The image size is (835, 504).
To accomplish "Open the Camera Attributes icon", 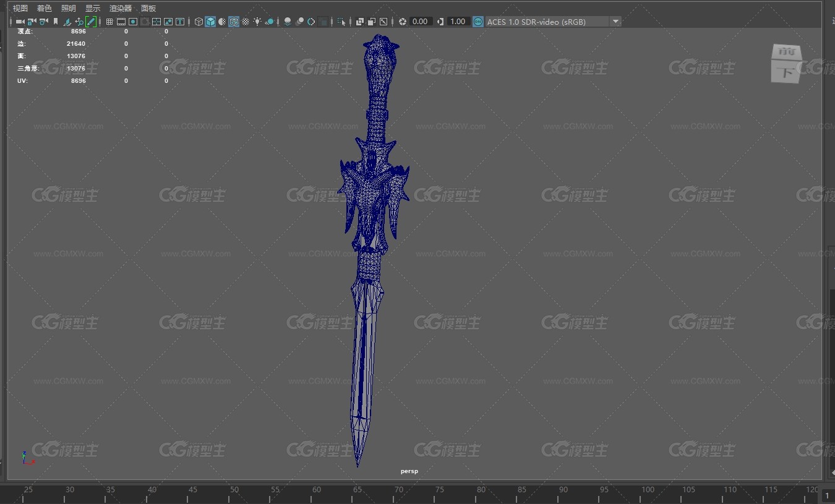I will 43,22.
